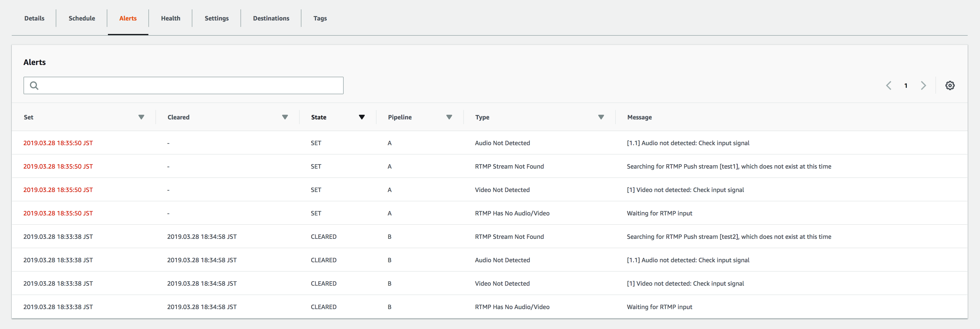Sort by the Cleared column arrow
This screenshot has height=329, width=980.
click(x=285, y=117)
